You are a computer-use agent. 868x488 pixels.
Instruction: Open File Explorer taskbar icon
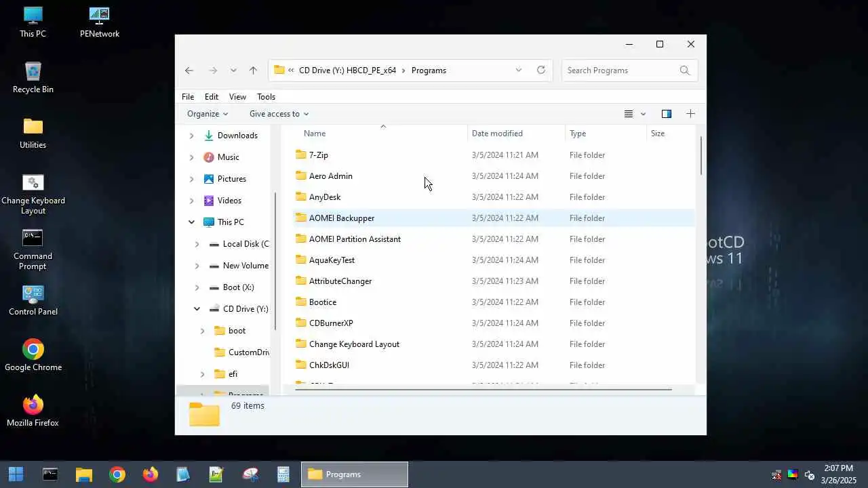[x=83, y=474]
